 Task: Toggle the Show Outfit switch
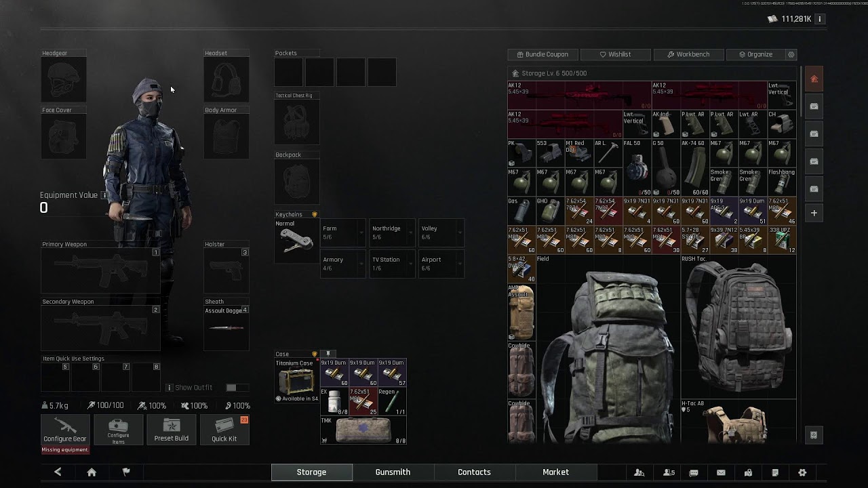click(236, 388)
